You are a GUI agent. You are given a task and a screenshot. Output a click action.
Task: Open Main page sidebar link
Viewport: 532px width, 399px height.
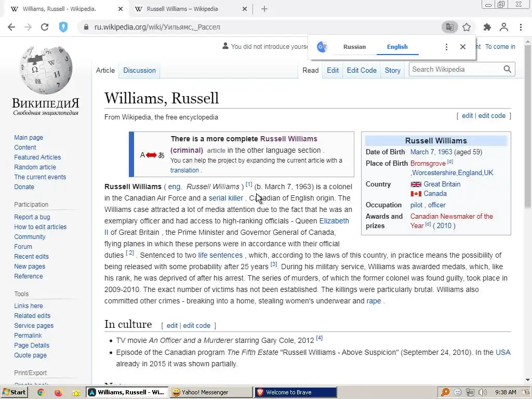click(29, 137)
